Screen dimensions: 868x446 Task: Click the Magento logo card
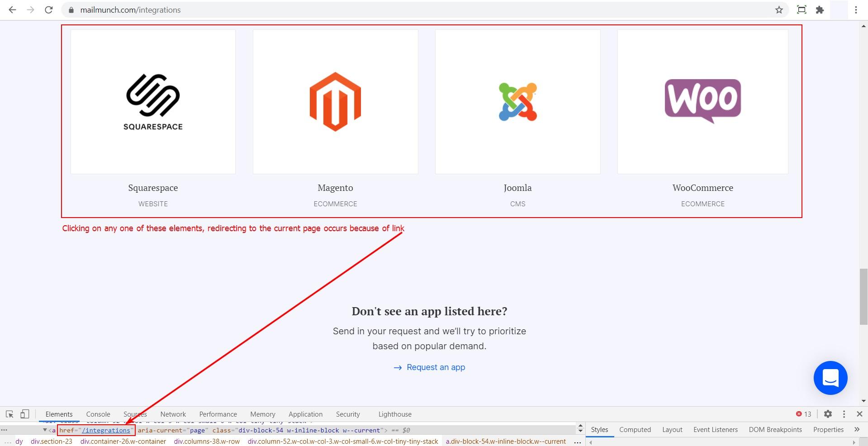coord(335,102)
